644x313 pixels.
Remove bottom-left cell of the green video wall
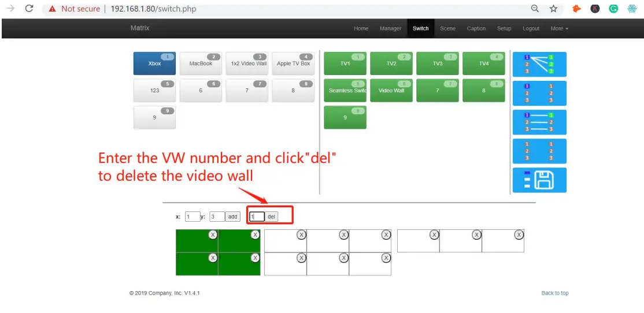[213, 258]
